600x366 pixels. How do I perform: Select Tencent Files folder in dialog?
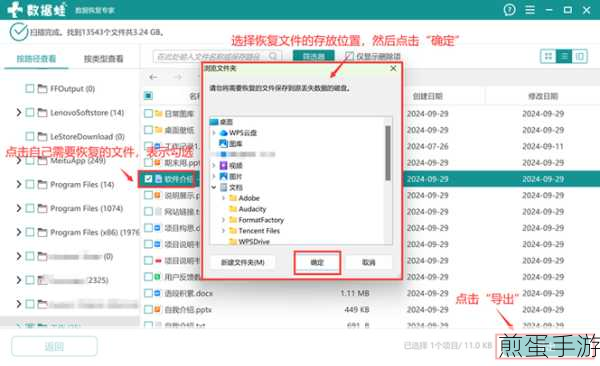[x=259, y=230]
